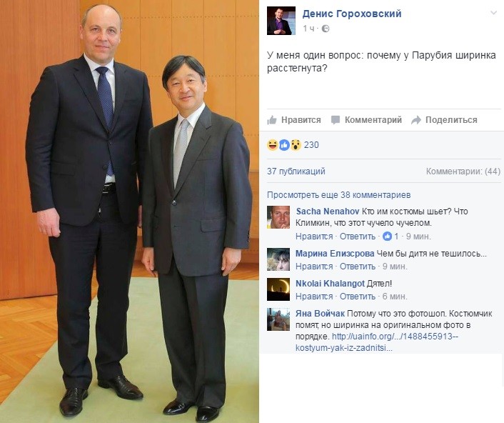Open the uainfo.org link in Яна Войчак's comment
The height and width of the screenshot is (423, 504).
(x=377, y=342)
